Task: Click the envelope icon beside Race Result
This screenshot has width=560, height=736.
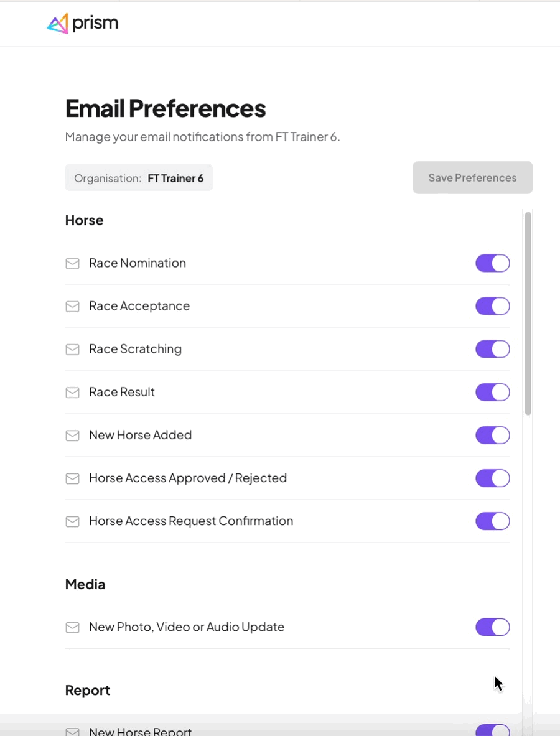Action: point(72,393)
